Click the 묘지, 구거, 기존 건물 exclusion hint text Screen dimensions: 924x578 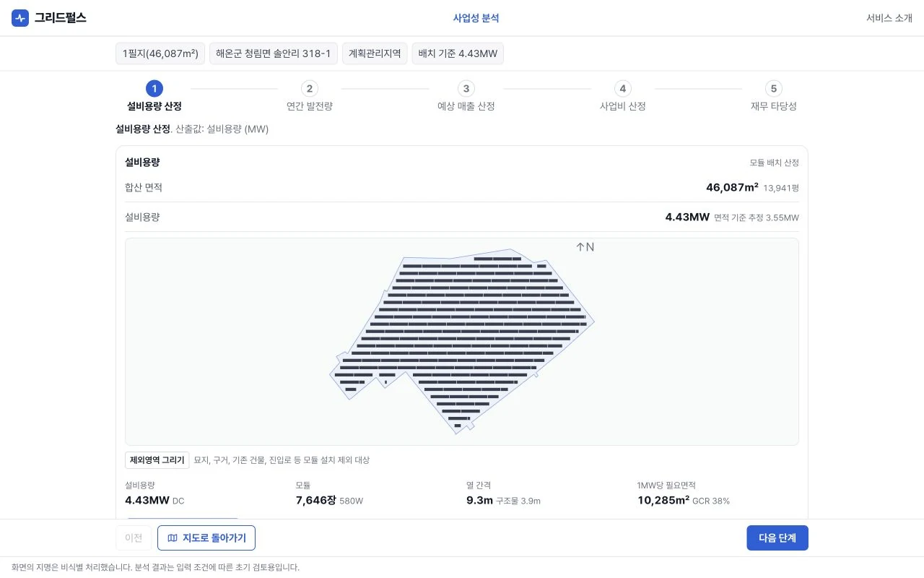(x=282, y=460)
